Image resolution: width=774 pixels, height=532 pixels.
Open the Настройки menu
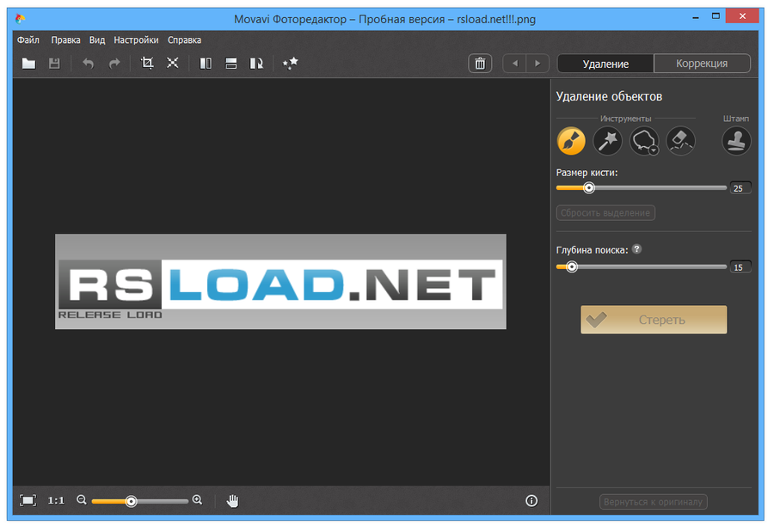(x=136, y=40)
